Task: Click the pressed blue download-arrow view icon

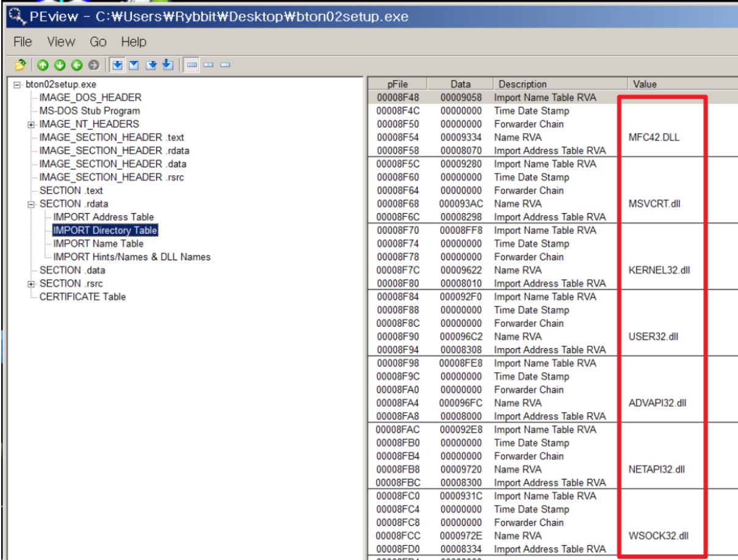Action: pyautogui.click(x=118, y=65)
